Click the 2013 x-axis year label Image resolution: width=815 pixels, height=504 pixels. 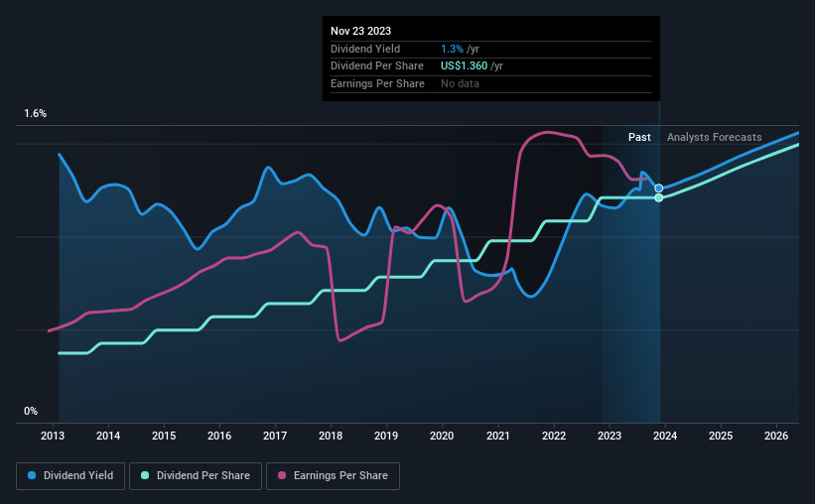coord(53,436)
